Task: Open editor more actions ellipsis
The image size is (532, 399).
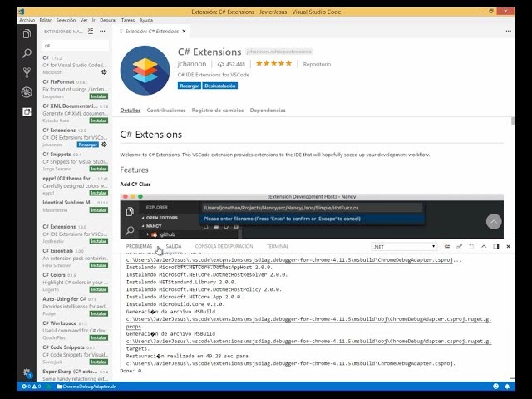Action: pos(508,31)
